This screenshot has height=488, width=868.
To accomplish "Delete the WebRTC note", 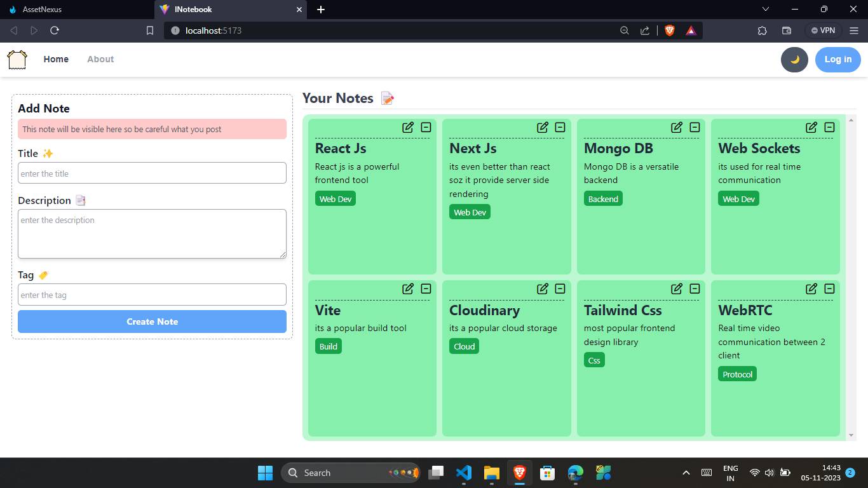I will tap(829, 288).
